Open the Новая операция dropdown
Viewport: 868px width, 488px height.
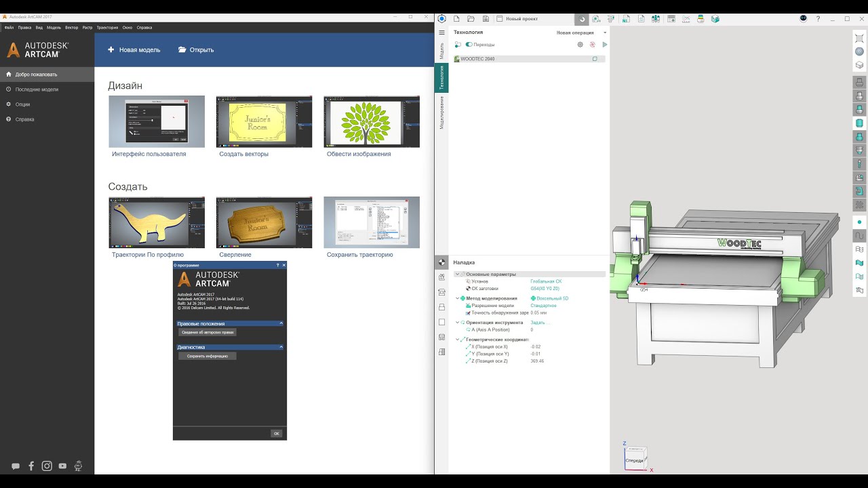(x=582, y=33)
